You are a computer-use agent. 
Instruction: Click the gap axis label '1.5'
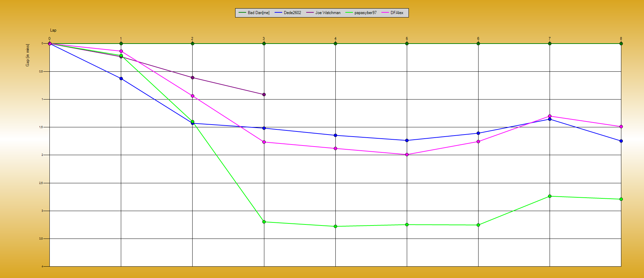(x=41, y=127)
